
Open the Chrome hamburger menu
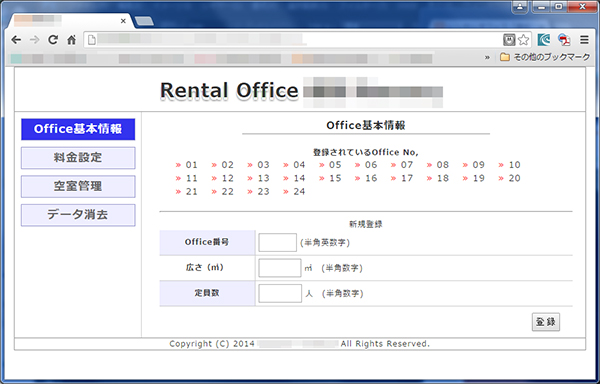(x=584, y=39)
